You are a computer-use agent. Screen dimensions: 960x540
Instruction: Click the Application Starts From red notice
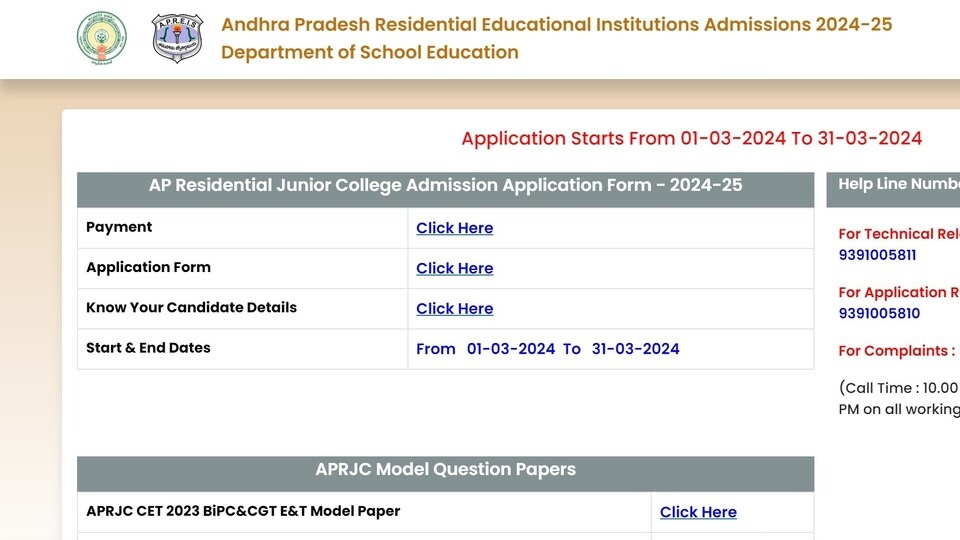(x=691, y=138)
